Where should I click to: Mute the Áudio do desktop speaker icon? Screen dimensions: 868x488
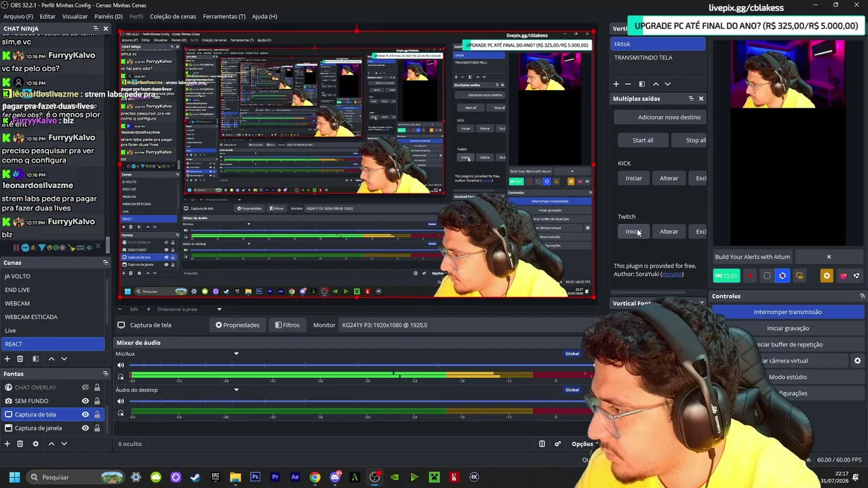[121, 402]
